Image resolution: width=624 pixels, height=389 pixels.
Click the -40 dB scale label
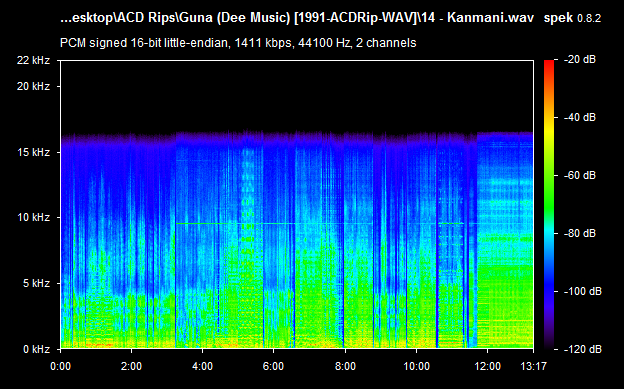point(579,117)
